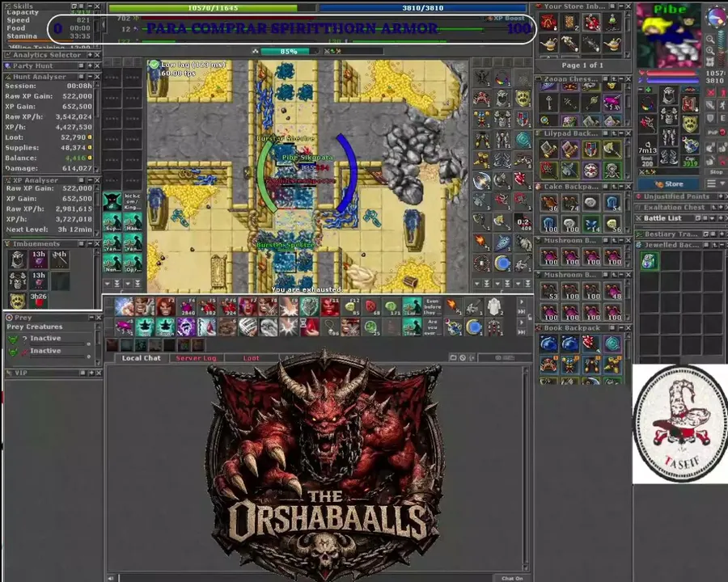
Task: Toggle the chase opponent running-figure button
Action: 723,105
